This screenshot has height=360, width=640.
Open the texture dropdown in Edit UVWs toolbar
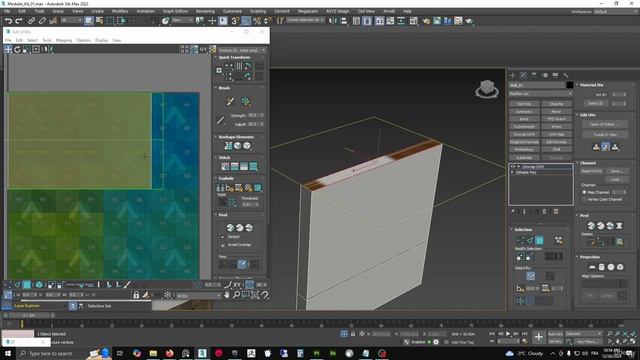(x=242, y=50)
